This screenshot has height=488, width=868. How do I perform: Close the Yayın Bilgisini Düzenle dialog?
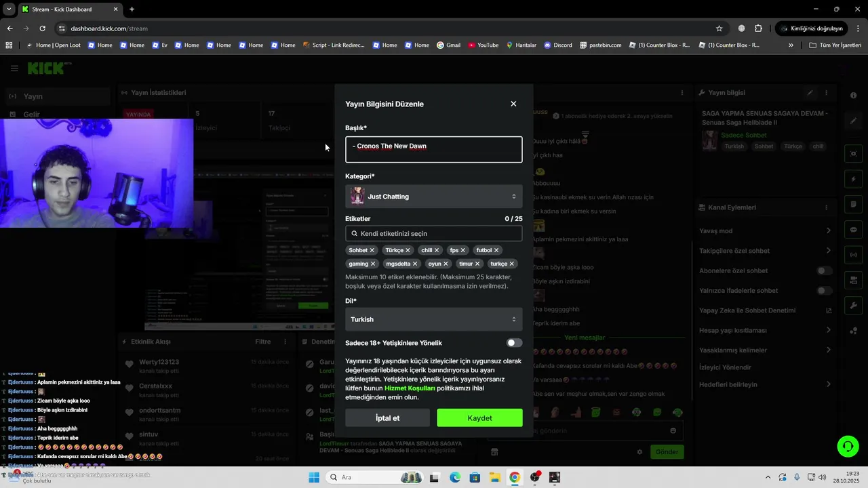tap(513, 104)
